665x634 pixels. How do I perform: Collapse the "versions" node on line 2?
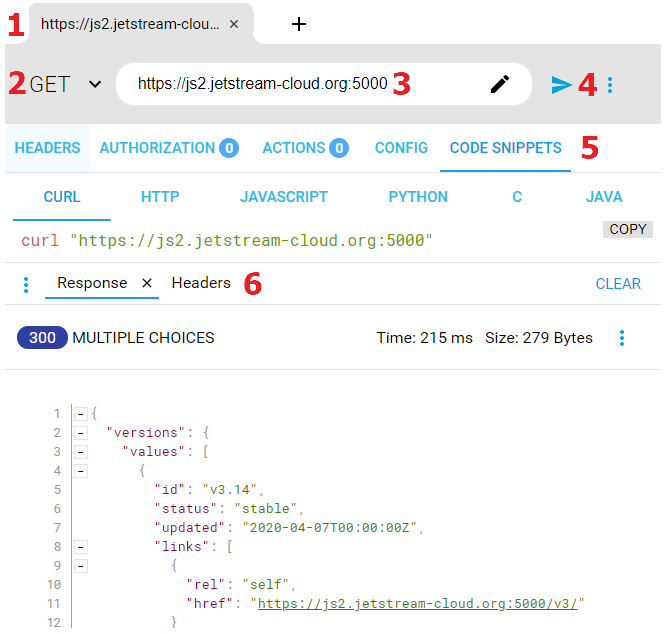tap(80, 433)
